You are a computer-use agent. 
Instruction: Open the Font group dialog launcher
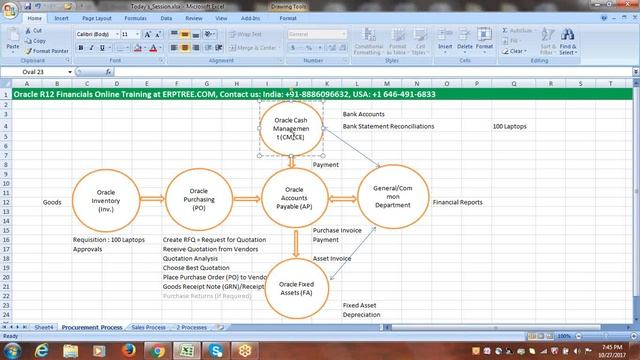(161, 60)
